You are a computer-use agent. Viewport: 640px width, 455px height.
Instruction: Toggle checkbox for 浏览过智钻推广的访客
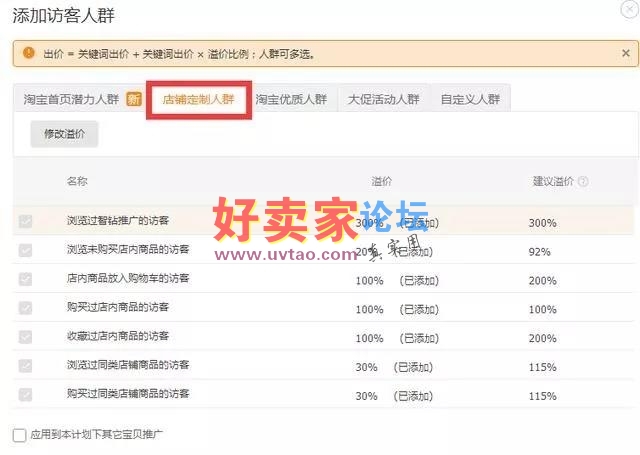pyautogui.click(x=25, y=221)
